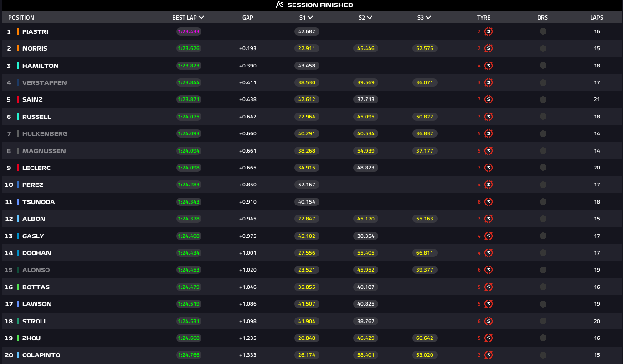Click Zhou's S1 time 20.848

pos(307,338)
